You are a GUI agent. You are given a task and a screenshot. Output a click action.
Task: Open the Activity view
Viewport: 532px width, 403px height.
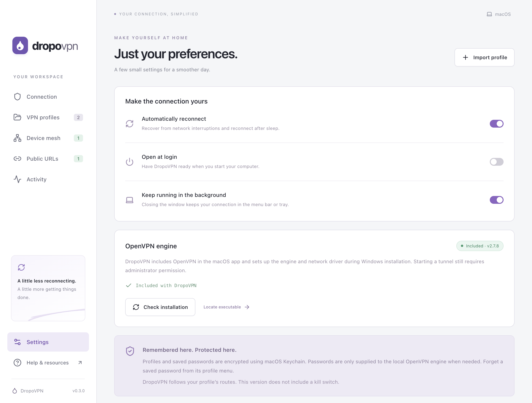pos(48,179)
